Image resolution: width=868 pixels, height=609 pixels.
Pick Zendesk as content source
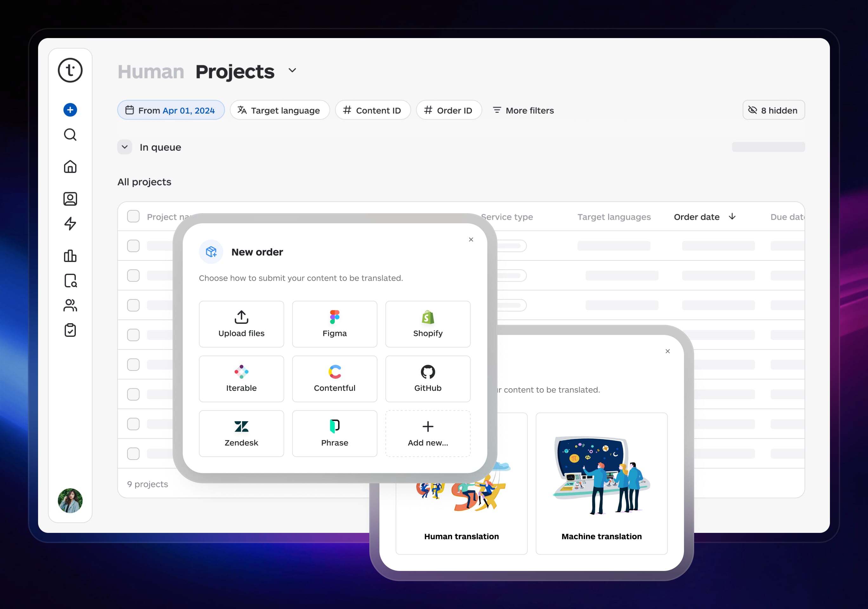(241, 433)
